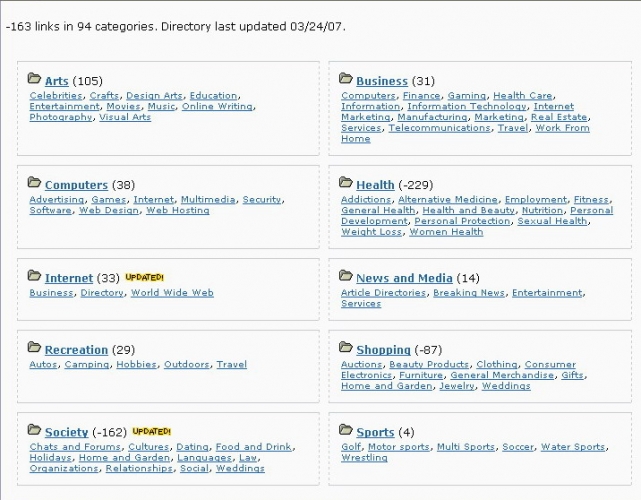
Task: Click the Sports category folder icon
Action: 346,430
